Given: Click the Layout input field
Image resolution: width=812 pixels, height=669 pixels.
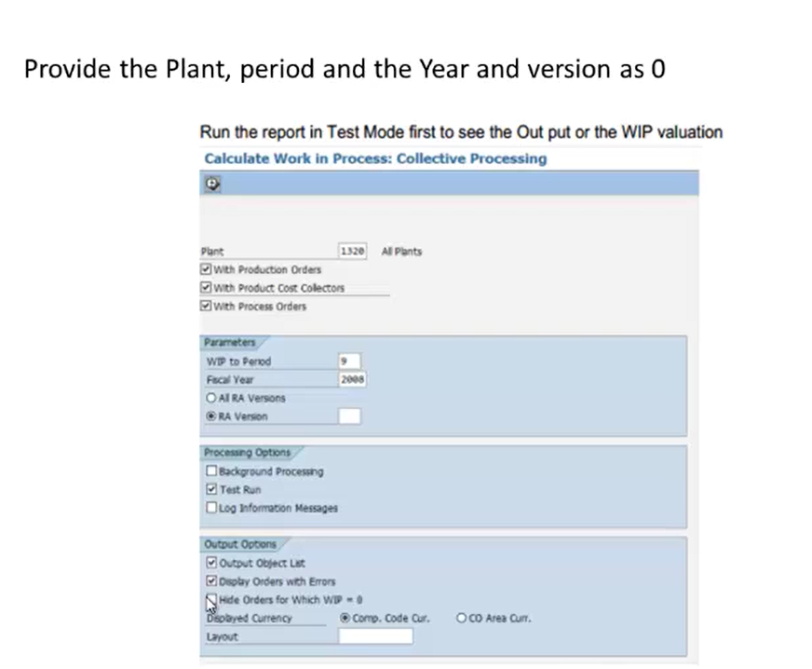Looking at the screenshot, I should [x=375, y=636].
